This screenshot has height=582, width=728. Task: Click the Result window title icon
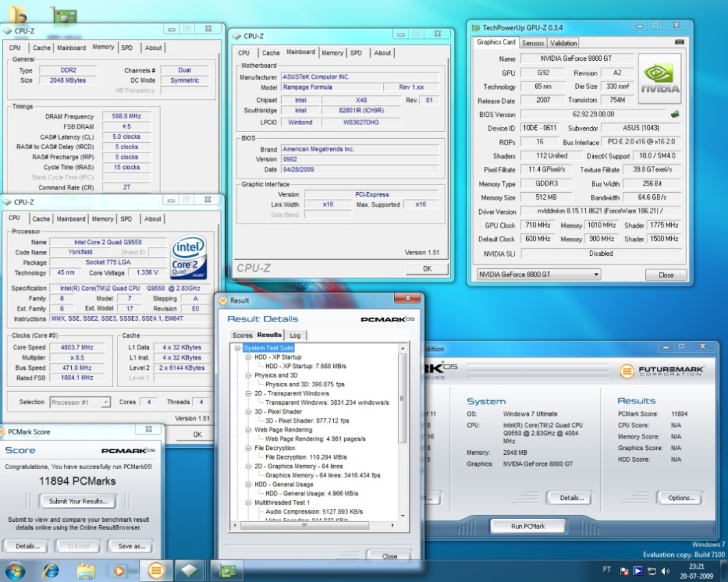click(x=223, y=300)
